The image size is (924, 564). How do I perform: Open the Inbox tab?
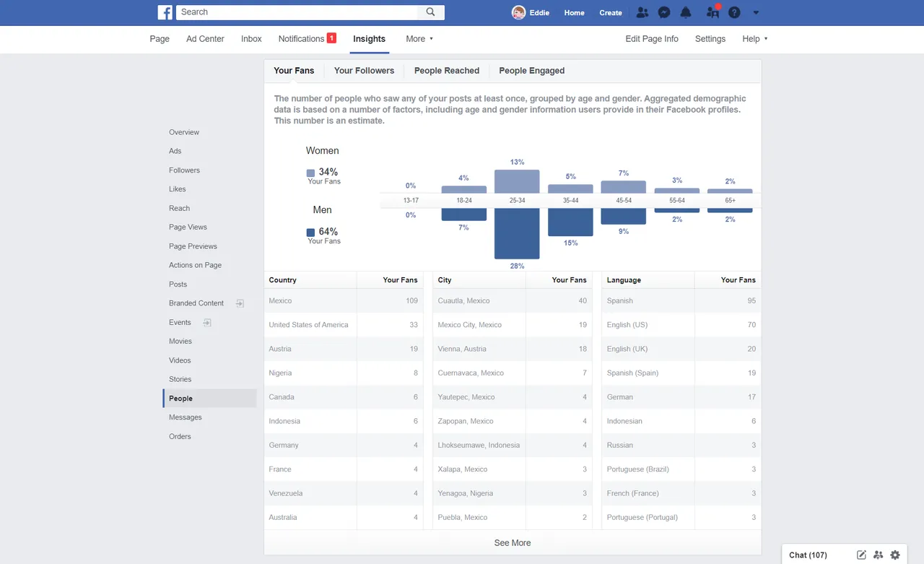[251, 39]
